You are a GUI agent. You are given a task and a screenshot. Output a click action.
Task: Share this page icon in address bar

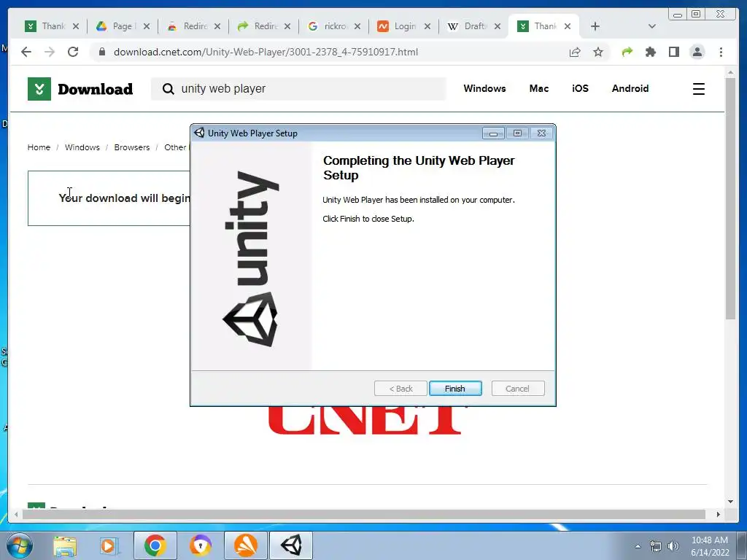pyautogui.click(x=575, y=52)
